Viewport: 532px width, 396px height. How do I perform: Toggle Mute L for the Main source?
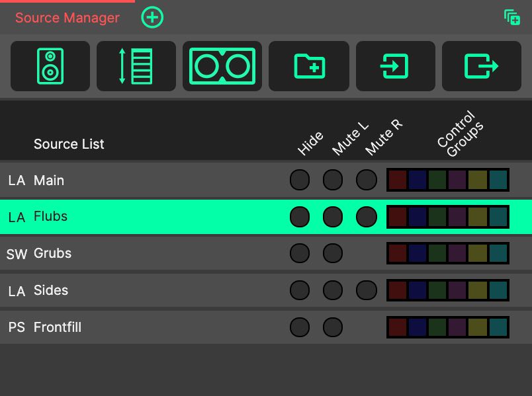333,180
